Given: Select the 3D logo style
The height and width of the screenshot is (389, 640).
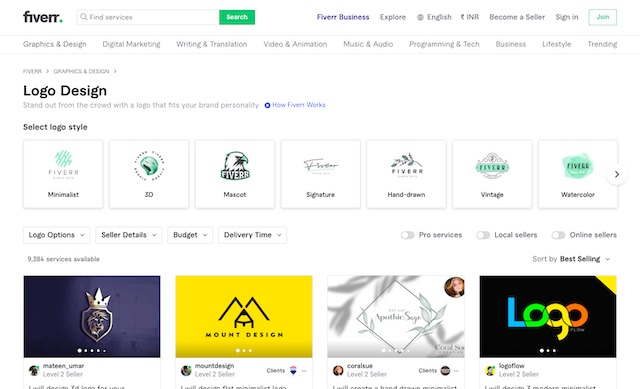Looking at the screenshot, I should pos(149,174).
